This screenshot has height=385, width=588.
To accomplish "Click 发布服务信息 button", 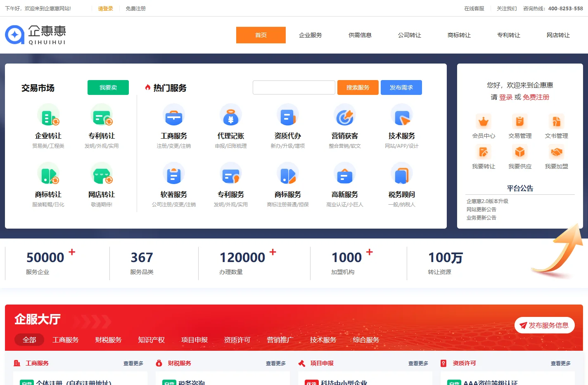I will tap(545, 325).
